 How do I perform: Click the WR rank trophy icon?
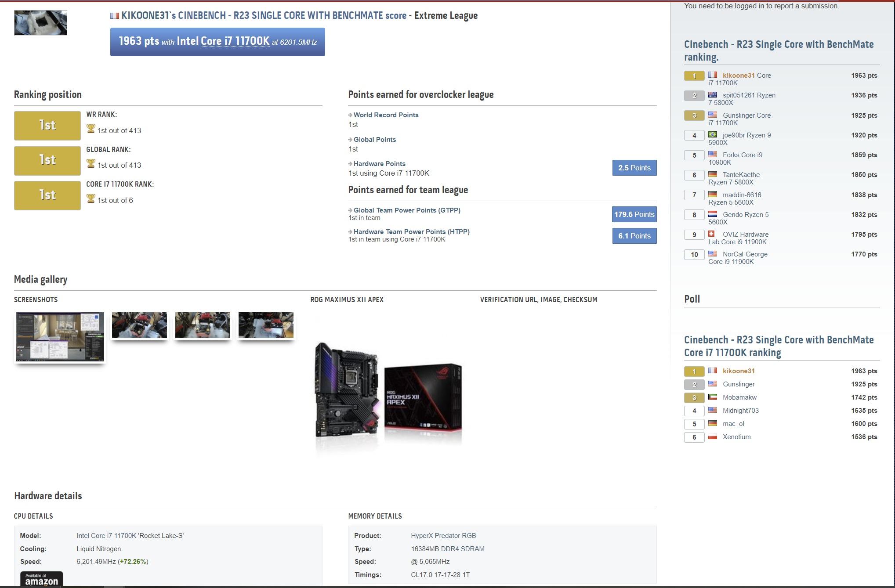[x=91, y=129]
